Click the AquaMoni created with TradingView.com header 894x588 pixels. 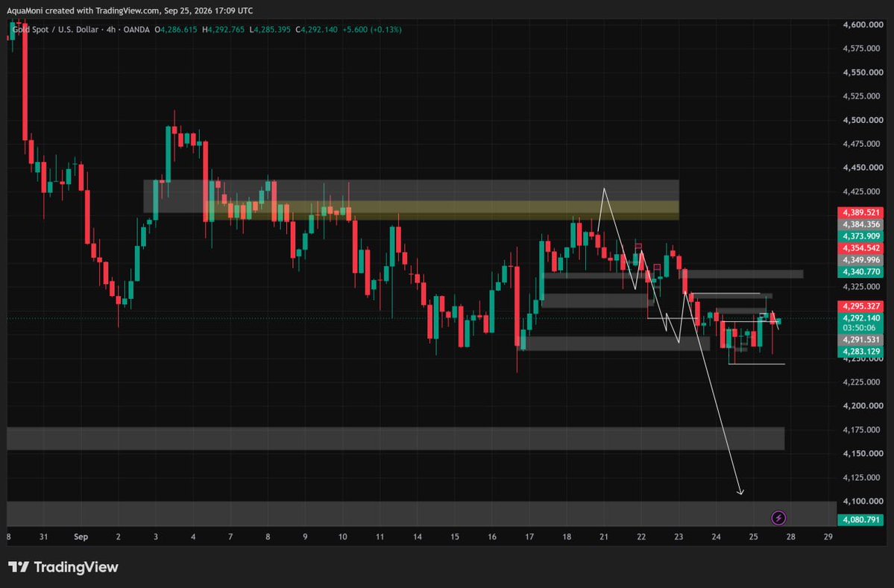[130, 10]
